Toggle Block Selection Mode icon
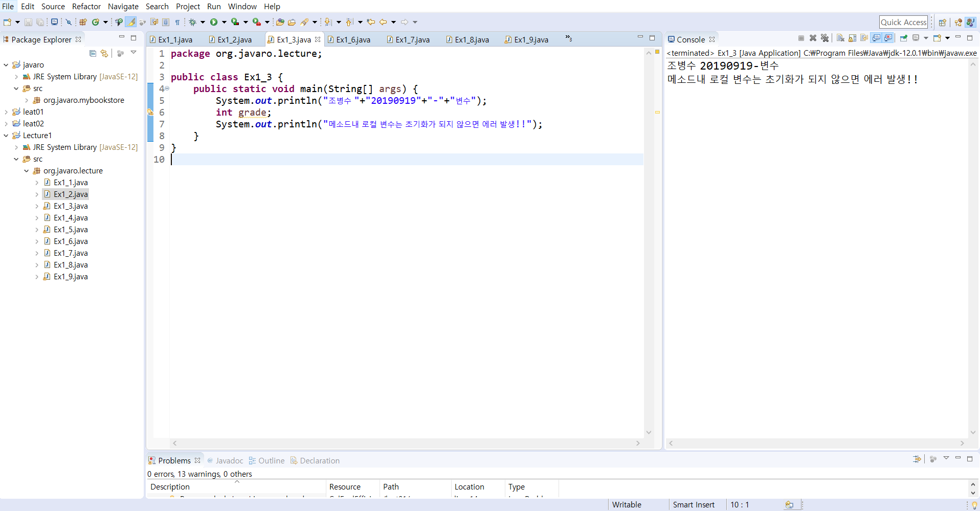 click(166, 22)
